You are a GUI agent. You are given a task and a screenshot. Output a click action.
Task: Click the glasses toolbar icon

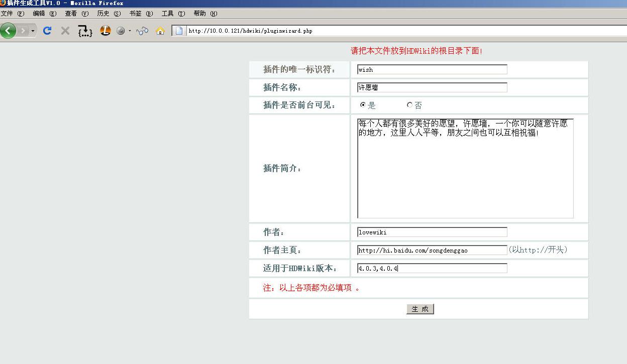click(142, 31)
